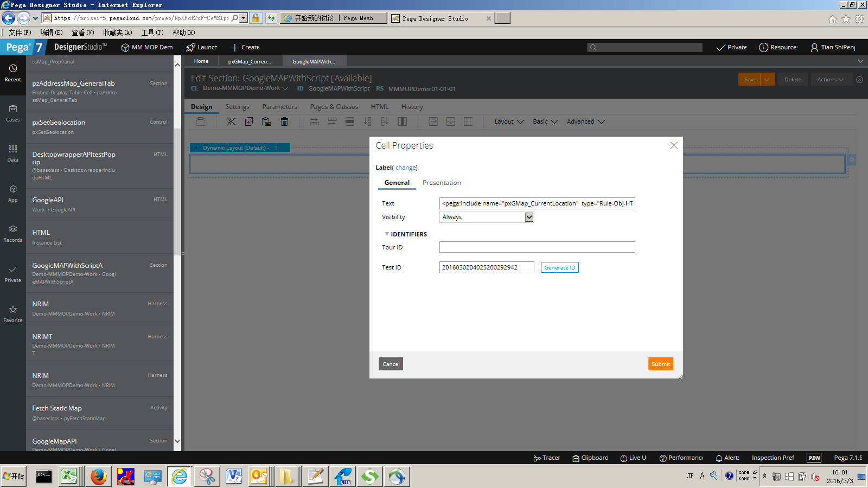This screenshot has height=488, width=868.
Task: Click the Delete trash icon in toolbar
Action: [x=284, y=121]
